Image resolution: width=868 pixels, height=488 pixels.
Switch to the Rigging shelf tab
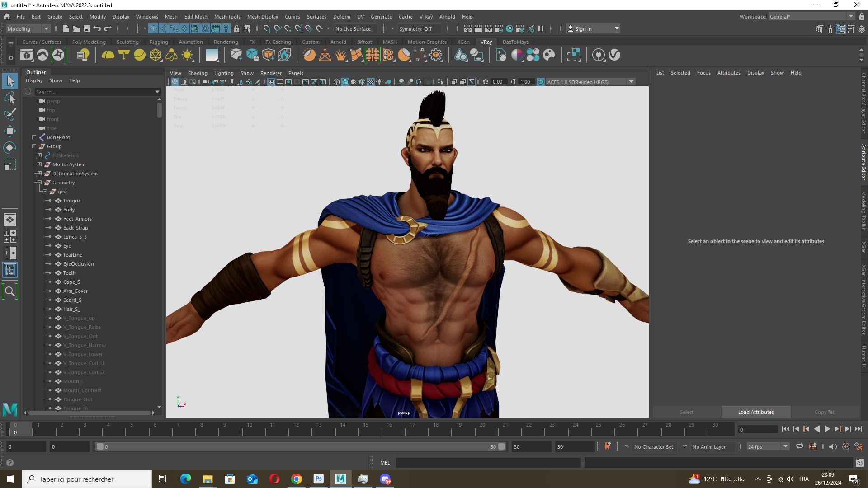pyautogui.click(x=159, y=42)
